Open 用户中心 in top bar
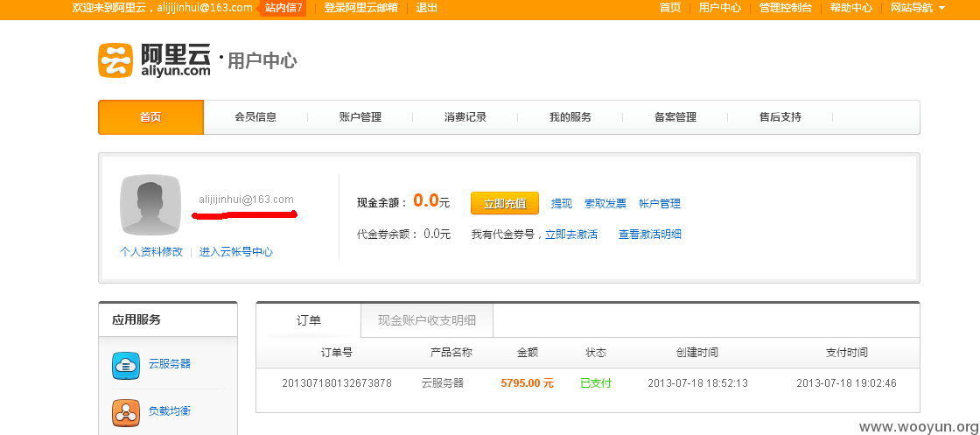 719,8
